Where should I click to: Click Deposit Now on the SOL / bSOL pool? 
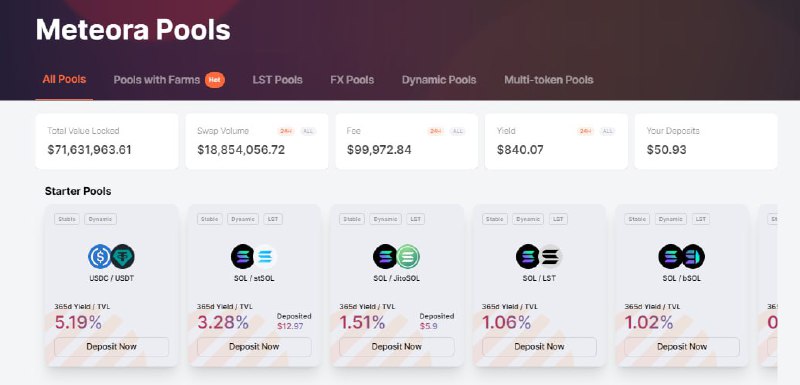point(682,347)
